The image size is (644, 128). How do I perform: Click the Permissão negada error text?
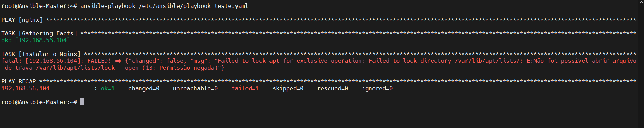click(187, 68)
